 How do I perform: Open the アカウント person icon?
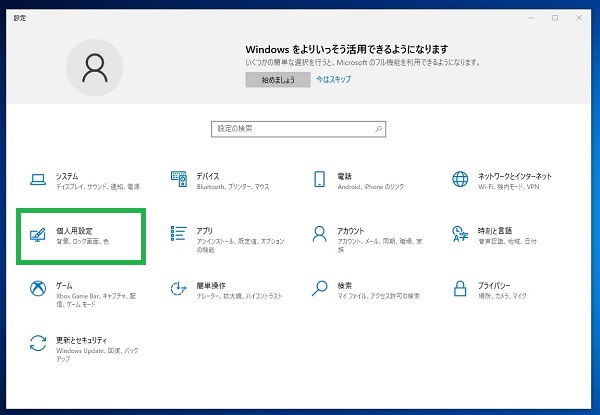click(x=320, y=234)
